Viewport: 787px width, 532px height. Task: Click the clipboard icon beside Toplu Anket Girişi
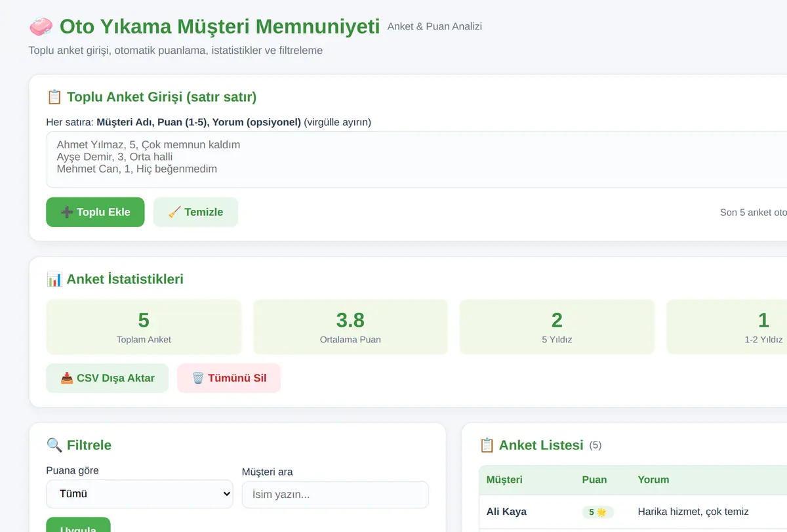54,97
